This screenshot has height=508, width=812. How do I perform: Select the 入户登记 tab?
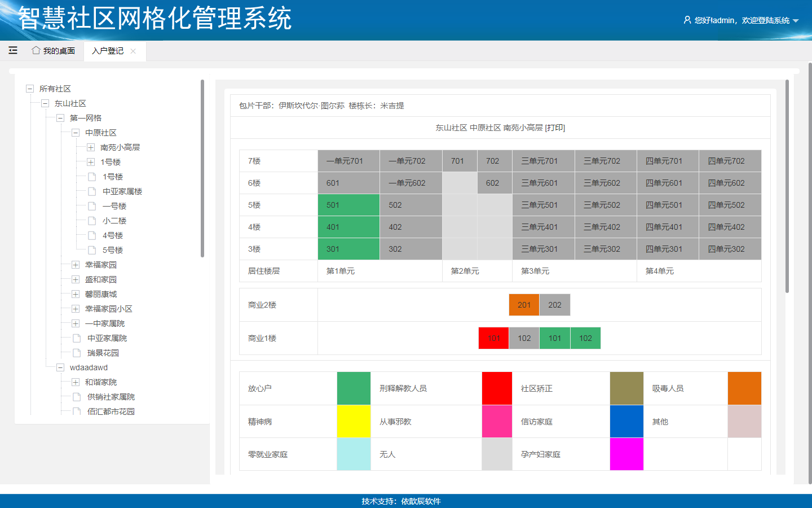click(x=108, y=51)
